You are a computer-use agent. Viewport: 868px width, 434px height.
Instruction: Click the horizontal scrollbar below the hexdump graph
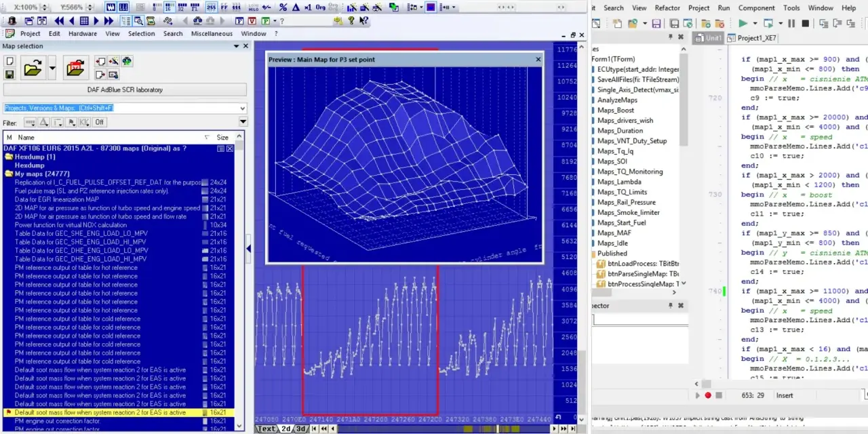click(444, 429)
